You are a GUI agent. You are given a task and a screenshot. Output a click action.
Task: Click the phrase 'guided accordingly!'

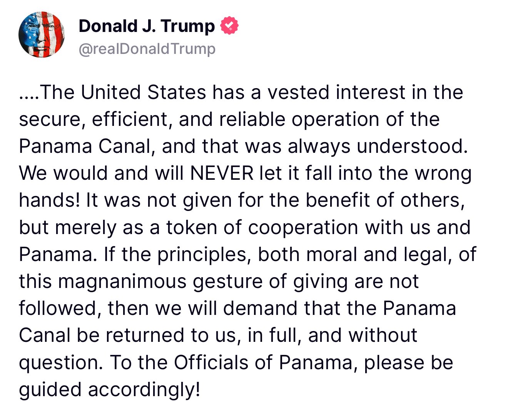click(110, 390)
